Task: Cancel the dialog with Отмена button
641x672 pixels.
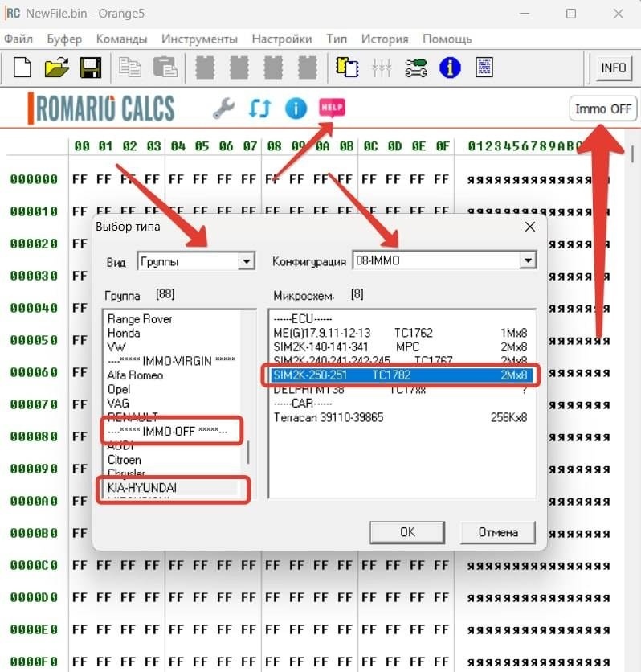Action: tap(498, 532)
